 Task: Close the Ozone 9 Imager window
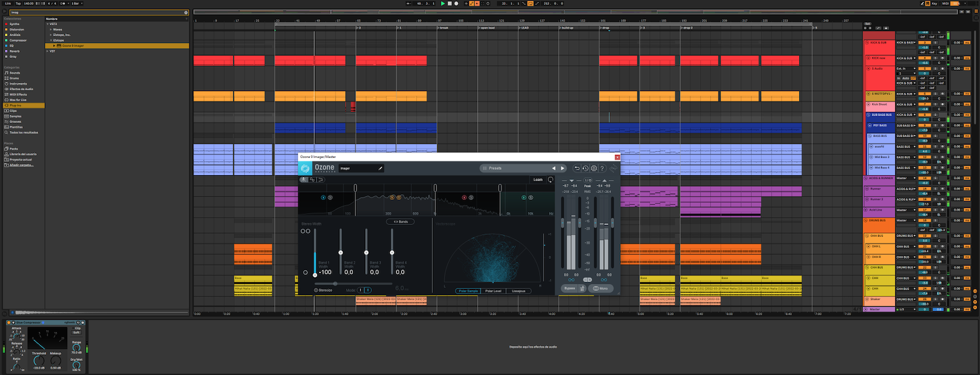617,157
